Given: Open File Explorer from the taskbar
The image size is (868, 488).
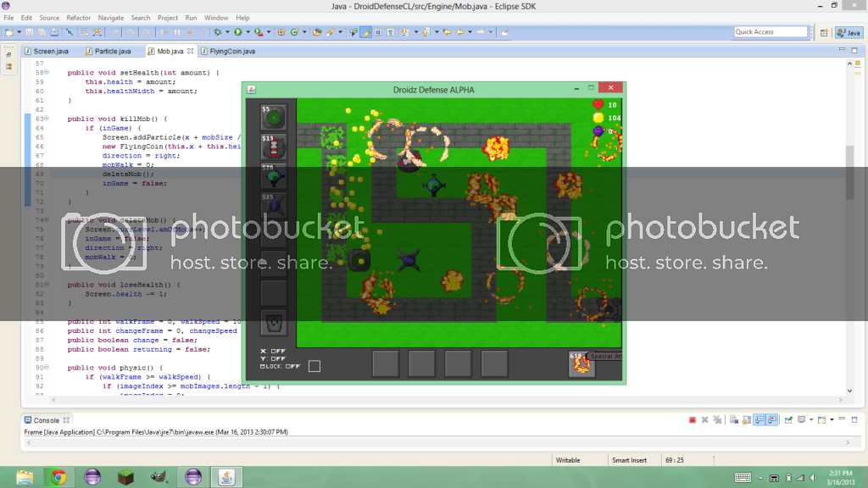Looking at the screenshot, I should click(25, 477).
